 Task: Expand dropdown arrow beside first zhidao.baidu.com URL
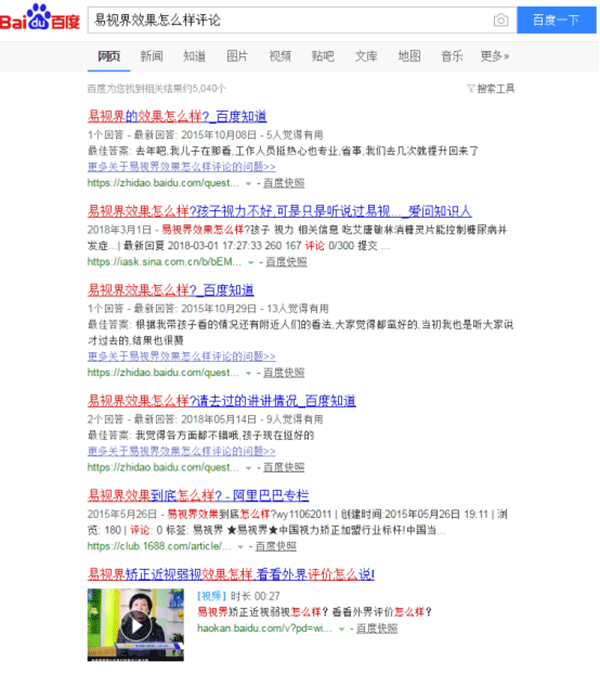tap(249, 184)
